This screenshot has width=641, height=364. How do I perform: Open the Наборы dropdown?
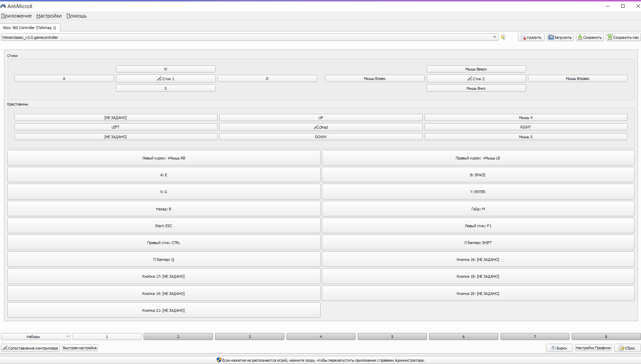pyautogui.click(x=35, y=337)
